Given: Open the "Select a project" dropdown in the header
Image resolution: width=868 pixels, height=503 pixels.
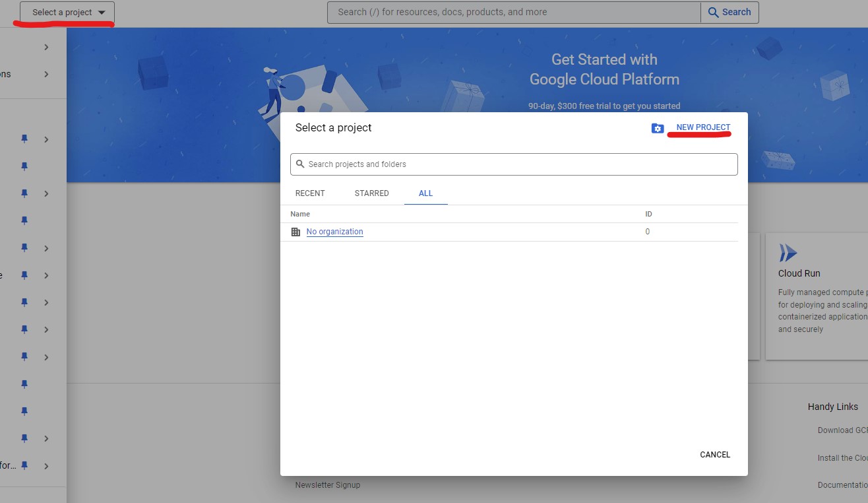Looking at the screenshot, I should pyautogui.click(x=67, y=13).
